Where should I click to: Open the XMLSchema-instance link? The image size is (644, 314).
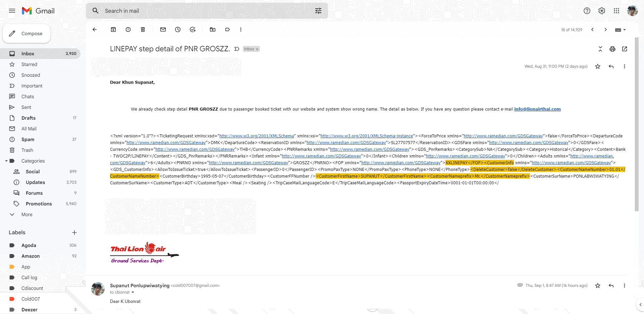point(367,136)
